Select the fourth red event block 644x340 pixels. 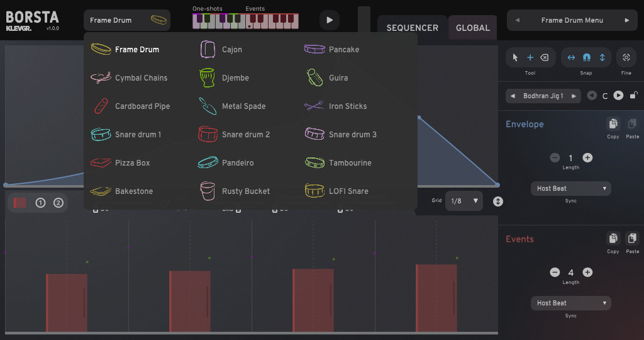point(436,298)
